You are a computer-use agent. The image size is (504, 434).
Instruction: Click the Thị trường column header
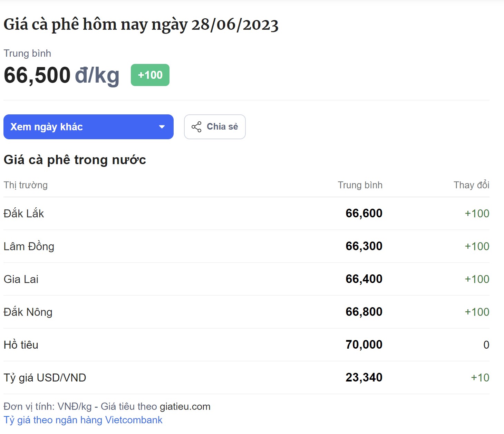pyautogui.click(x=26, y=185)
